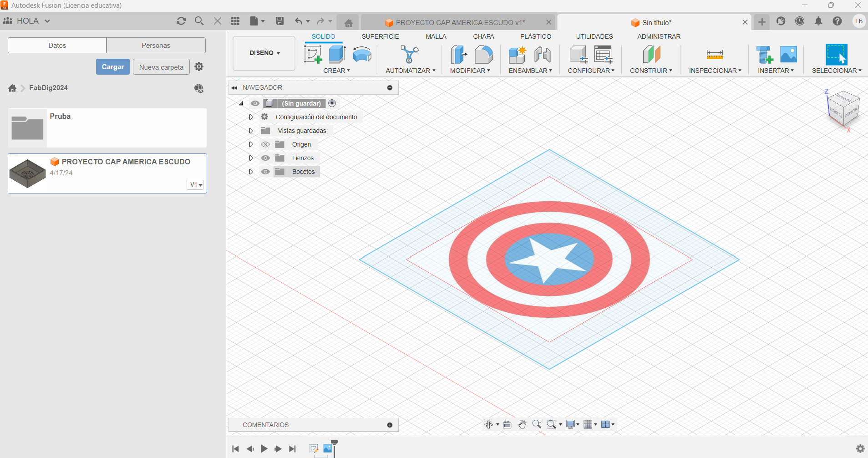Image resolution: width=868 pixels, height=458 pixels.
Task: Open the MODIFICAR dropdown menu
Action: point(470,71)
